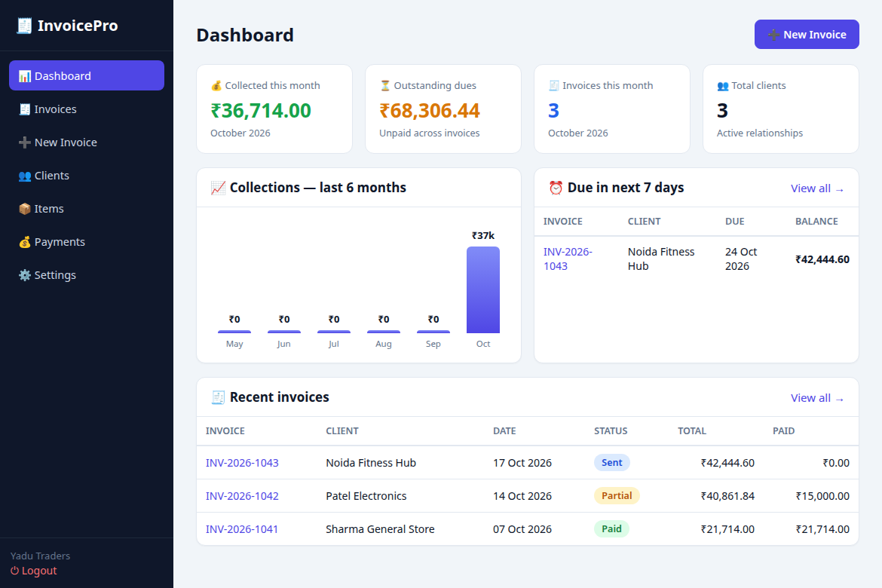Click the 24 Oct 2026 due date
The image size is (882, 588).
741,259
